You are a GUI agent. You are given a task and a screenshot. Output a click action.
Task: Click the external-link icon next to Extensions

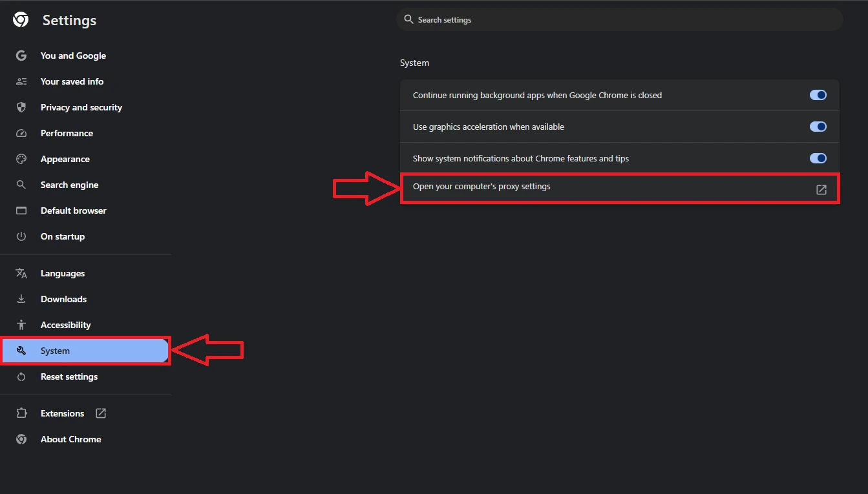[x=100, y=413]
